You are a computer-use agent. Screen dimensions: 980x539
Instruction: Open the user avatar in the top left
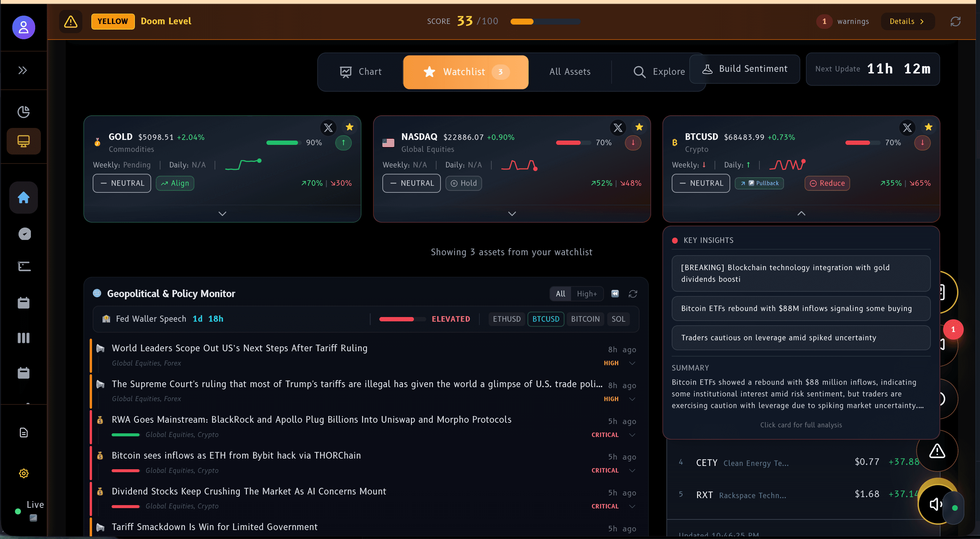24,27
